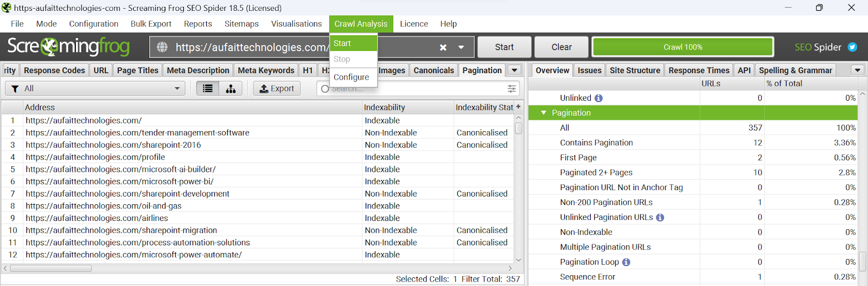Clear the URL with the X icon
The height and width of the screenshot is (286, 868).
point(443,47)
